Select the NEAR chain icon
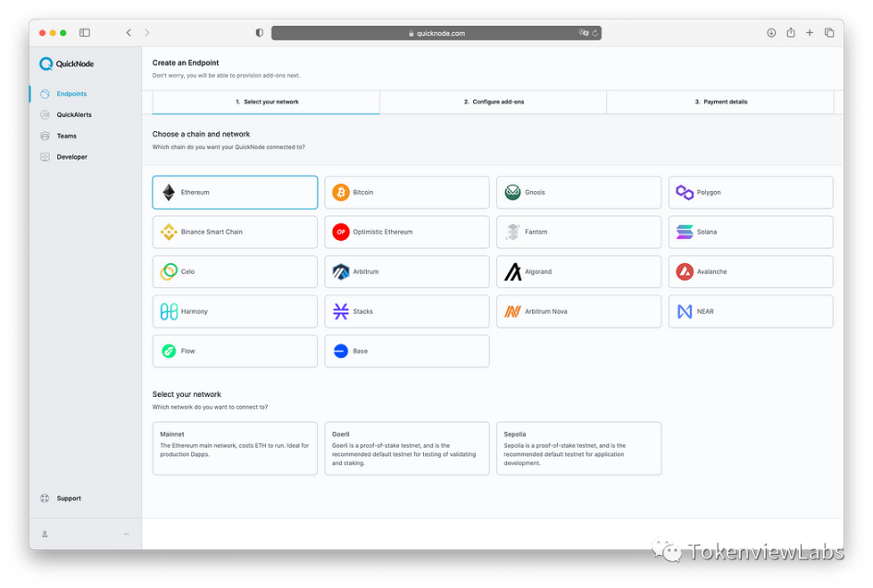The width and height of the screenshot is (873, 588). point(685,312)
